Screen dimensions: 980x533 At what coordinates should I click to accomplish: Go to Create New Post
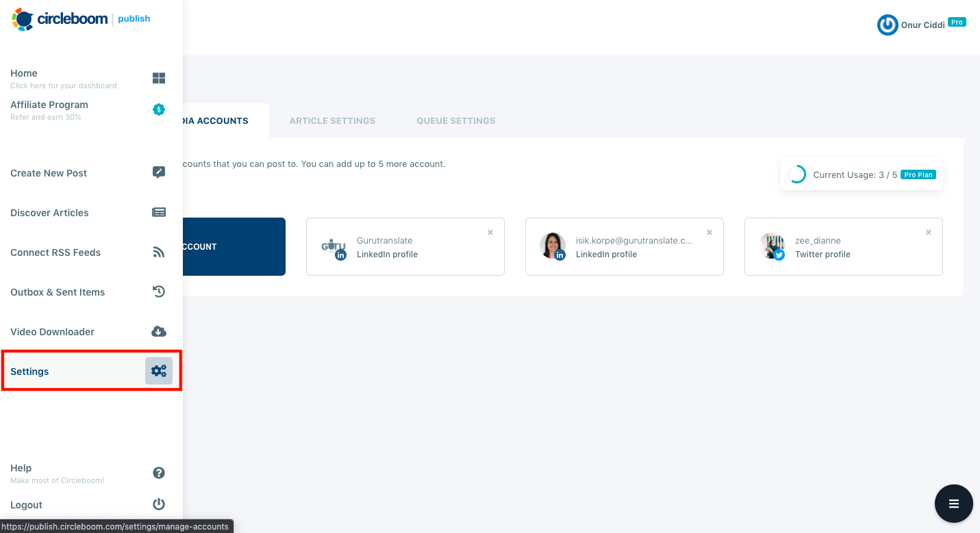[x=91, y=173]
